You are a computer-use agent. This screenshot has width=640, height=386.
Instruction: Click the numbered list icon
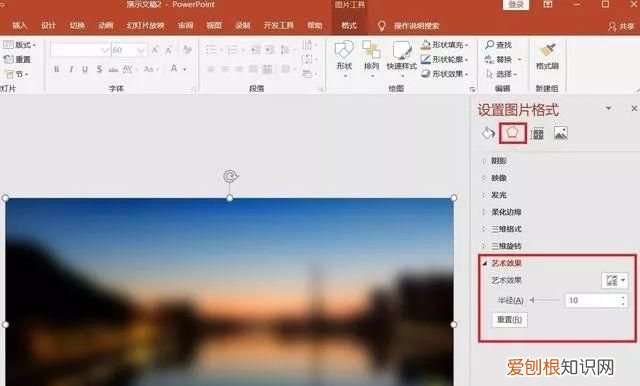click(x=233, y=50)
